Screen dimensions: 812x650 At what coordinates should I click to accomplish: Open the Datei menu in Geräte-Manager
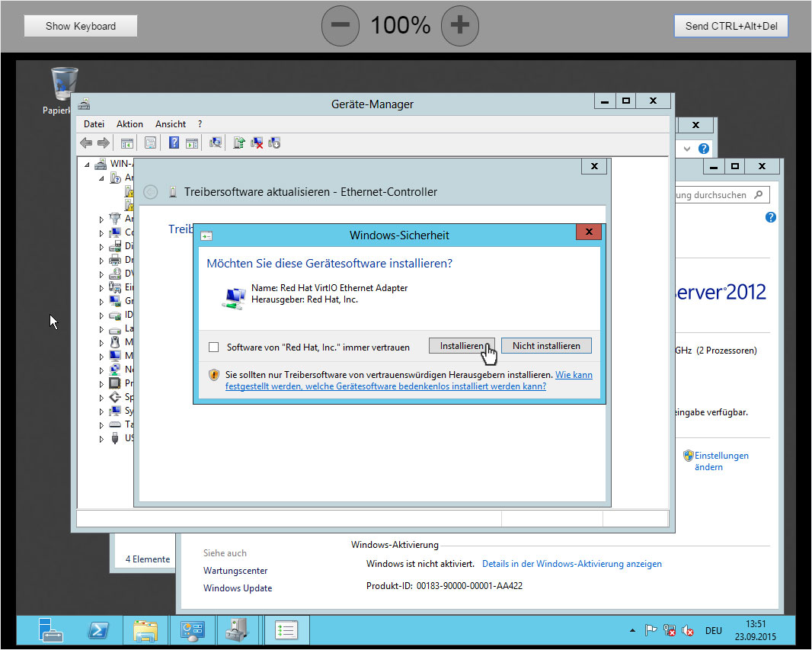point(94,123)
